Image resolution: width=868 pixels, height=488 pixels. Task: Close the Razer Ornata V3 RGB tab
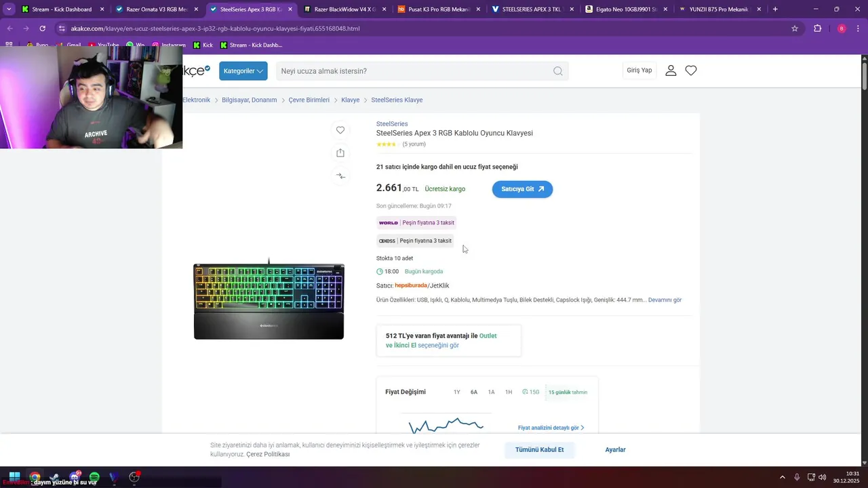pyautogui.click(x=196, y=9)
